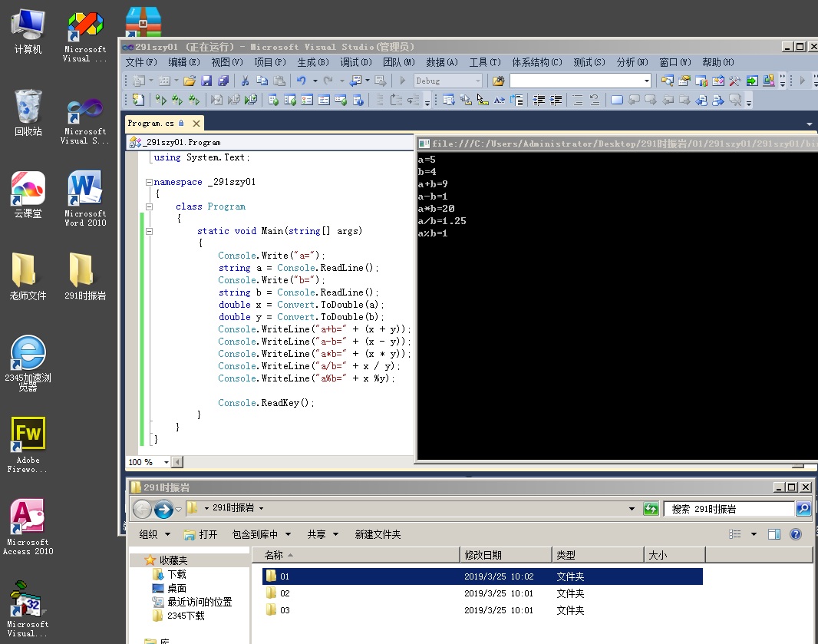Collapse the static void Main method block
The image size is (818, 644).
[x=149, y=231]
